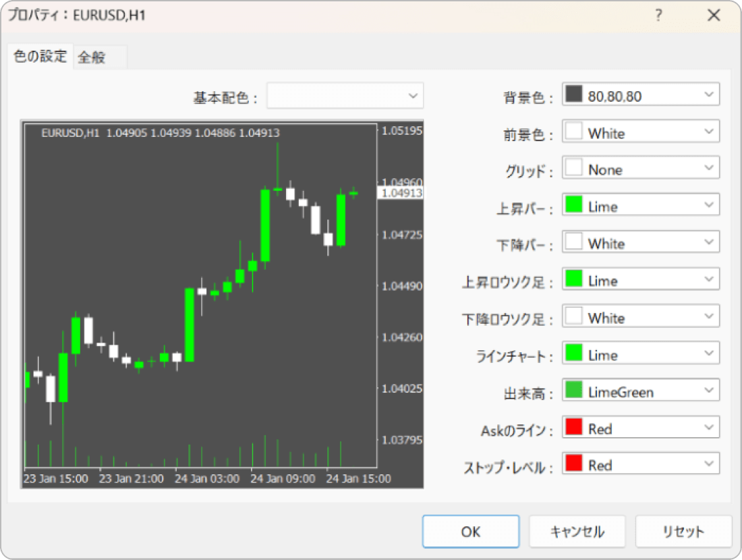742x560 pixels.
Task: Open the 下降バー color dropdown
Action: 641,242
